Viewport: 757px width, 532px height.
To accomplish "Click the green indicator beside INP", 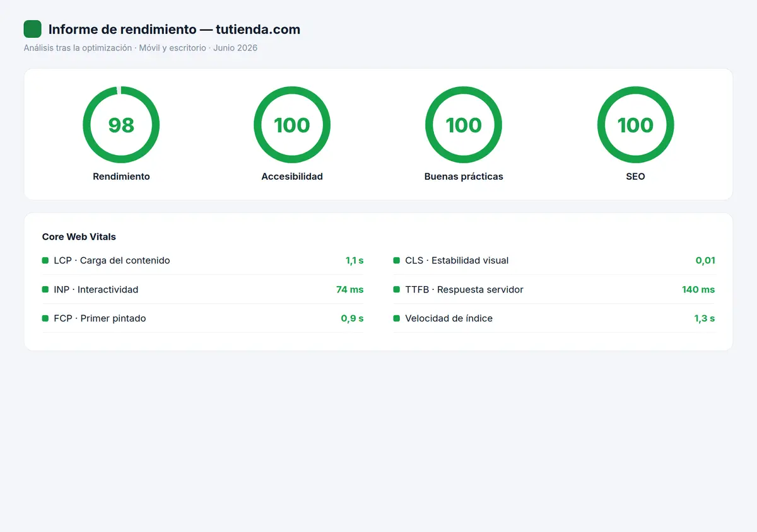I will 45,289.
